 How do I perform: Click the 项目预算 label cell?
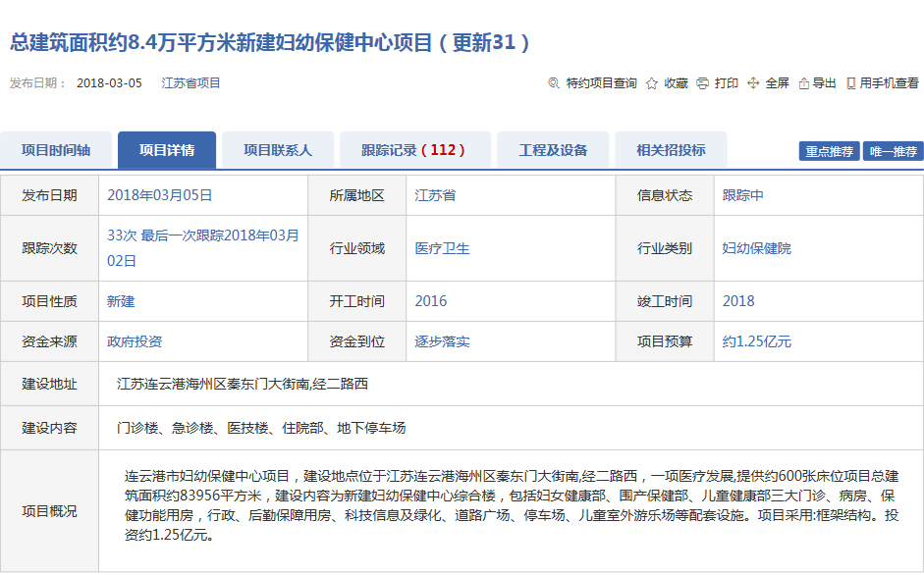pyautogui.click(x=665, y=341)
